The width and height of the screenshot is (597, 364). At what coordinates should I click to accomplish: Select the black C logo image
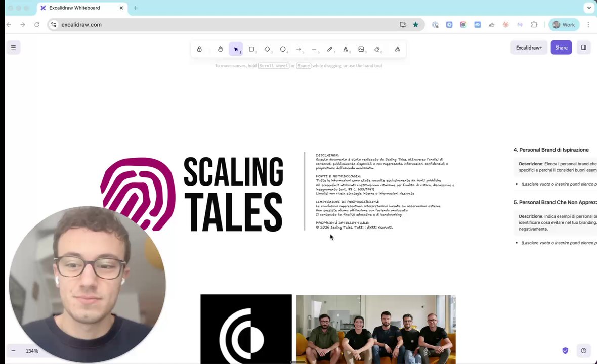pos(246,329)
